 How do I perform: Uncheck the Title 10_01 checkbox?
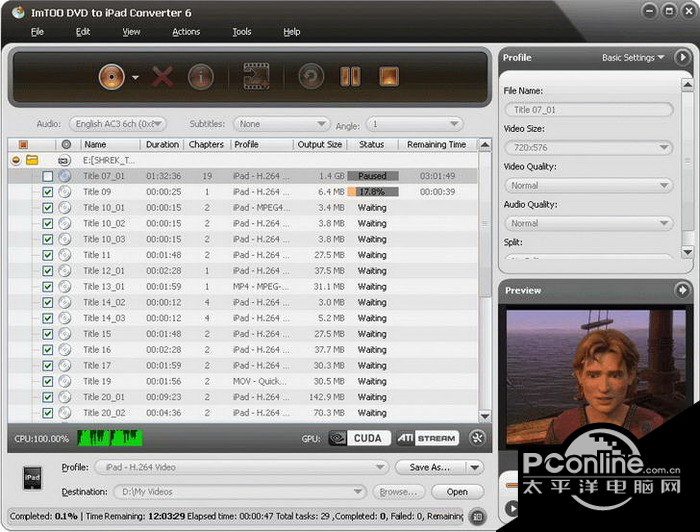[48, 208]
